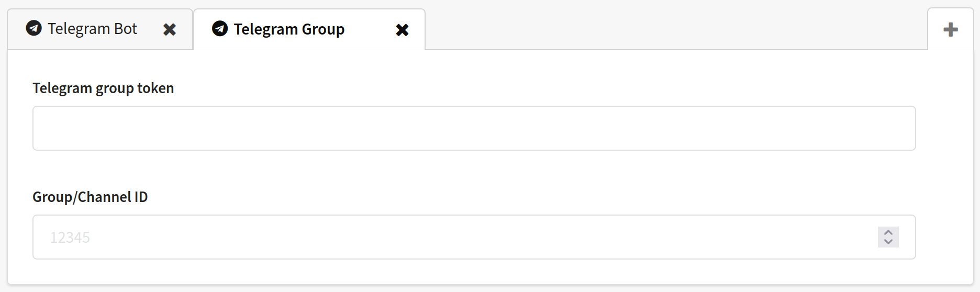Viewport: 980px width, 292px height.
Task: Click blank panel space below the ID field
Action: pos(474,272)
